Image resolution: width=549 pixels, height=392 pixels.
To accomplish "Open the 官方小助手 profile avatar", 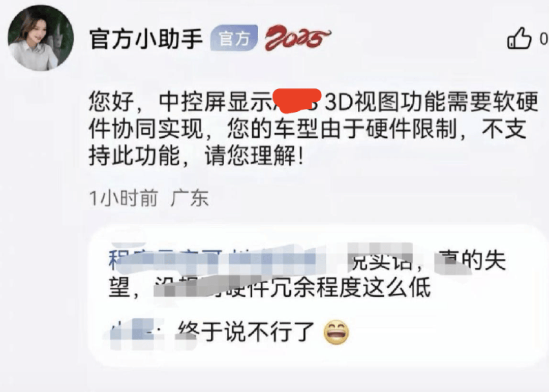I will tap(41, 38).
